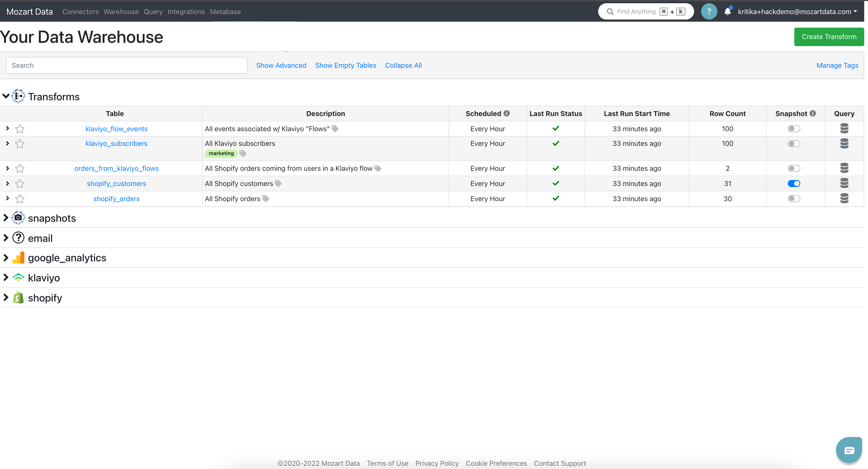Click Show Advanced link

[281, 65]
